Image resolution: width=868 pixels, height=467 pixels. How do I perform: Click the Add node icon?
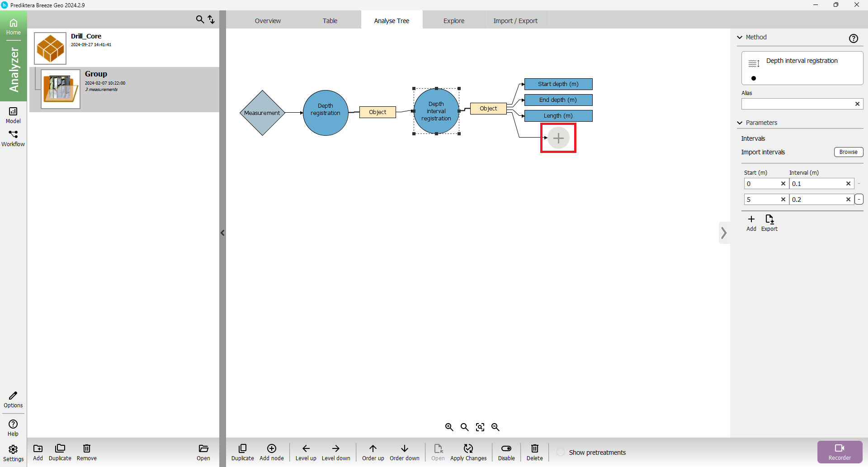click(x=272, y=448)
